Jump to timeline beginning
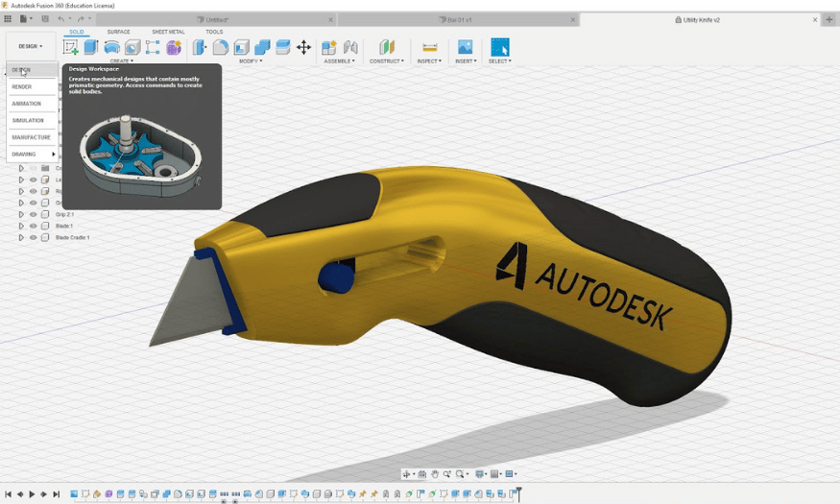The height and width of the screenshot is (504, 840). [x=8, y=493]
